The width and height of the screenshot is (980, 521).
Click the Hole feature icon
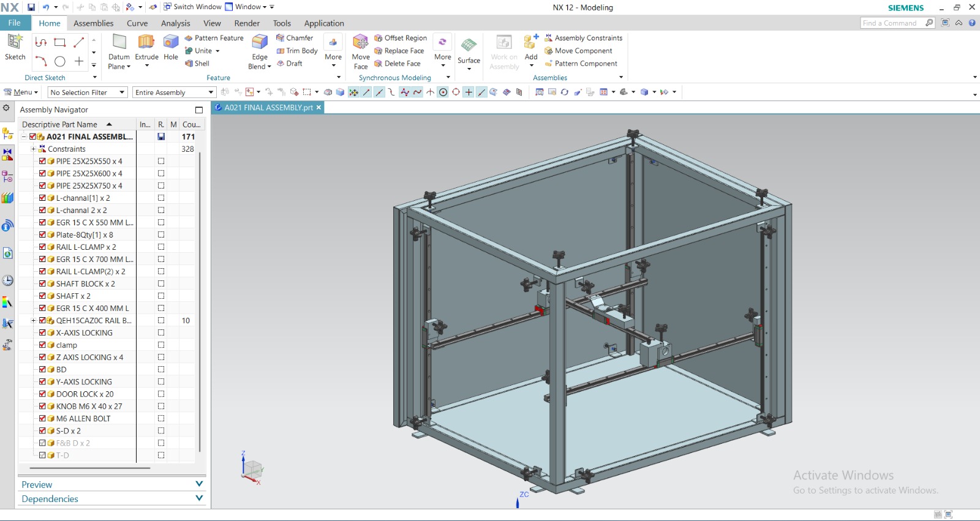tap(171, 42)
